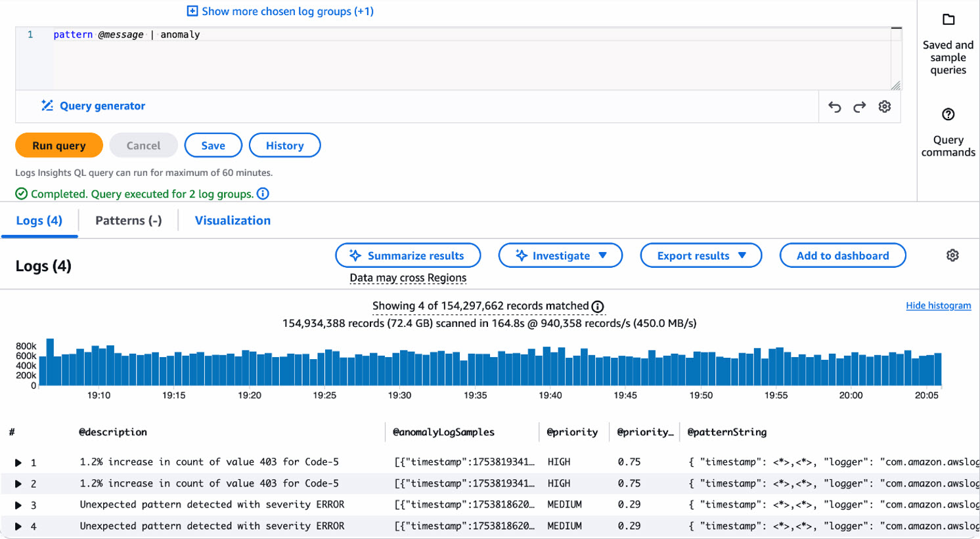Click Show more chosen log groups link
The image size is (980, 539).
point(288,11)
